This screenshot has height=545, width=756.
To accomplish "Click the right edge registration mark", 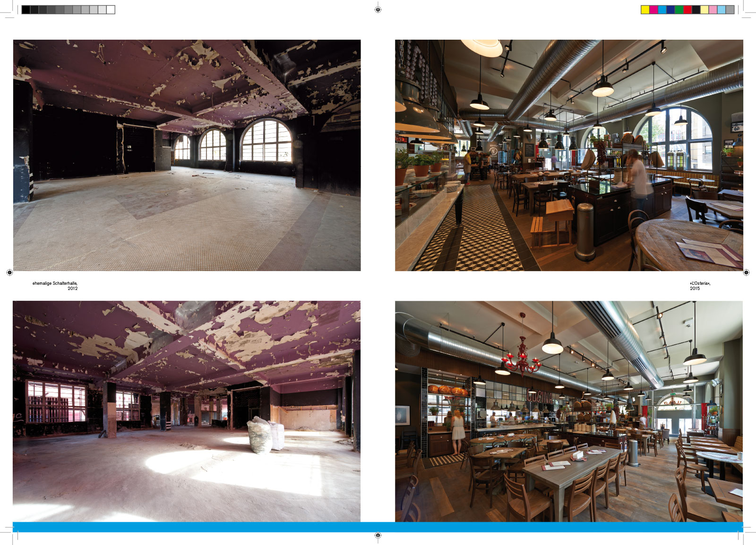I will click(746, 272).
